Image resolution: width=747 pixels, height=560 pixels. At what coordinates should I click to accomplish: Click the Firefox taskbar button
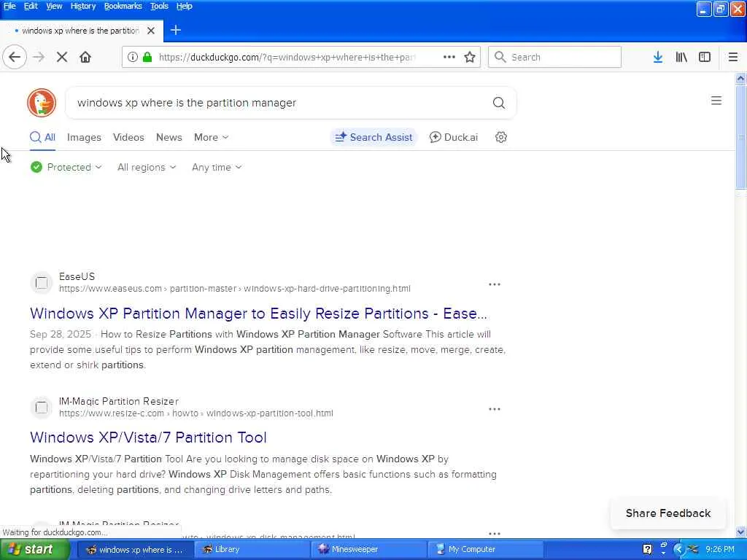[135, 549]
